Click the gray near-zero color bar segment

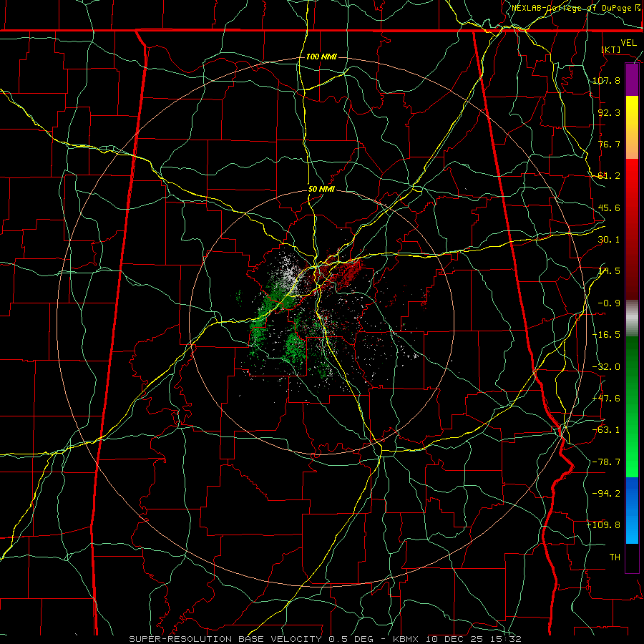(x=632, y=318)
